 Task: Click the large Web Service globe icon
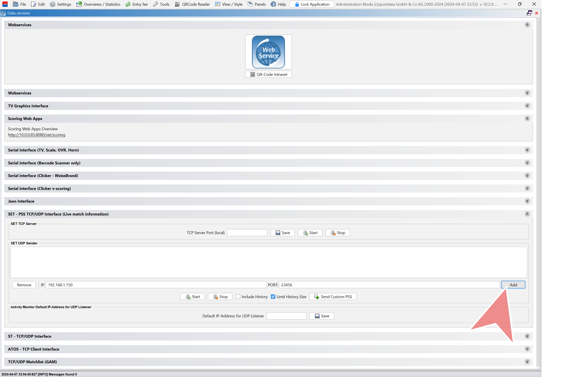click(268, 52)
